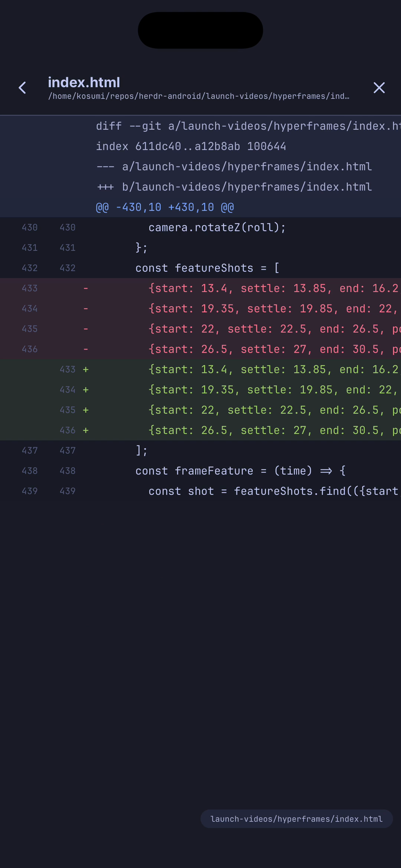Select the '+++ b/launch-videos/hyperframes/index.html' line
This screenshot has width=401, height=868.
[200, 187]
